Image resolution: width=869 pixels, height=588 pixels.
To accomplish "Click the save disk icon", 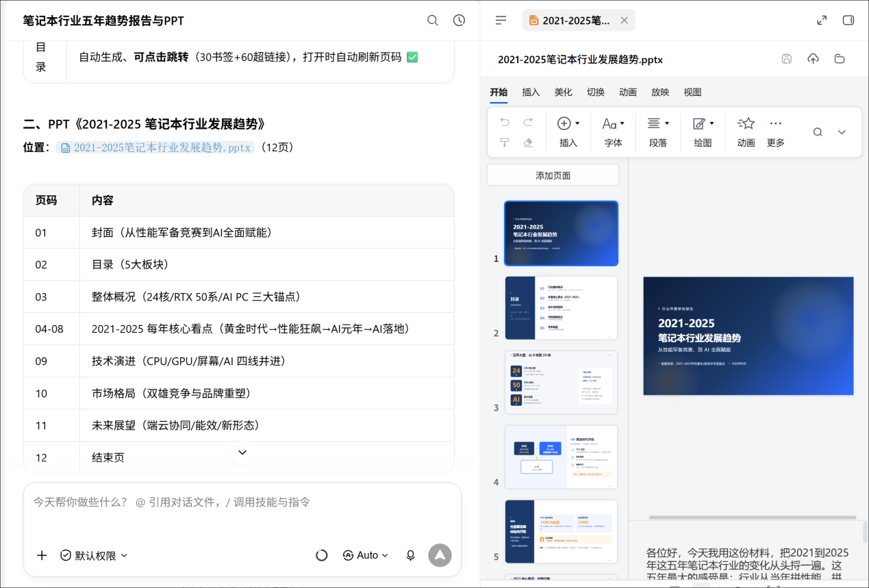I will point(787,59).
